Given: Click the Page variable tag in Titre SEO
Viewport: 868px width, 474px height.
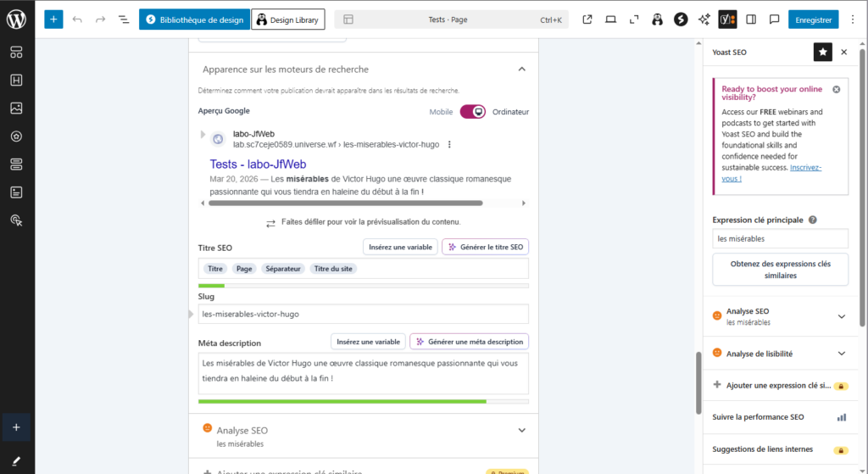Looking at the screenshot, I should (x=244, y=269).
